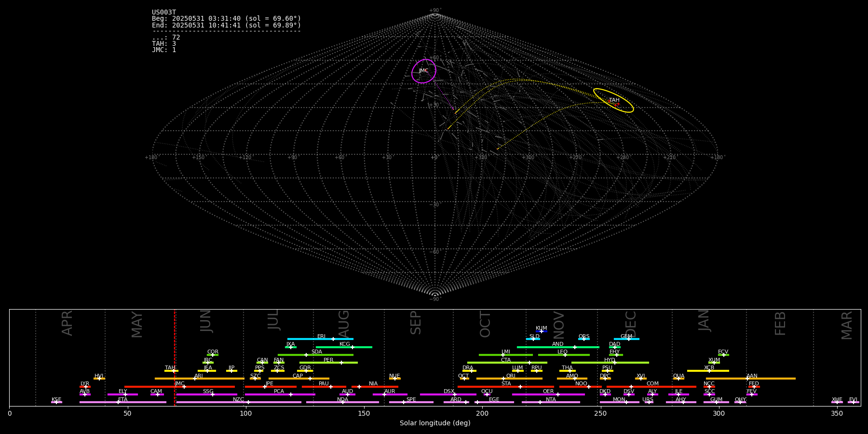Click the -90 declination label below the map
Screen dimensions: 868x434
(435, 299)
